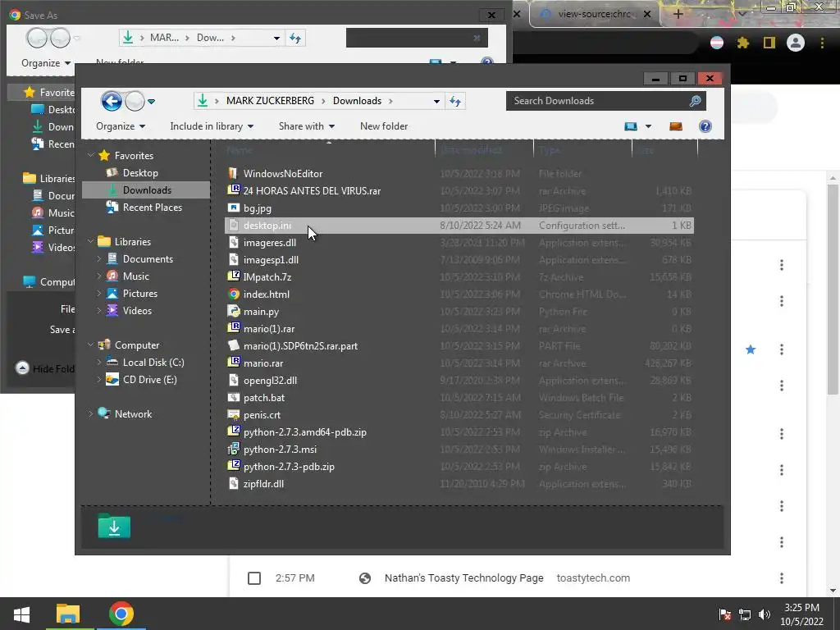The height and width of the screenshot is (630, 840).
Task: Click the File Explorer taskbar icon
Action: 68,614
